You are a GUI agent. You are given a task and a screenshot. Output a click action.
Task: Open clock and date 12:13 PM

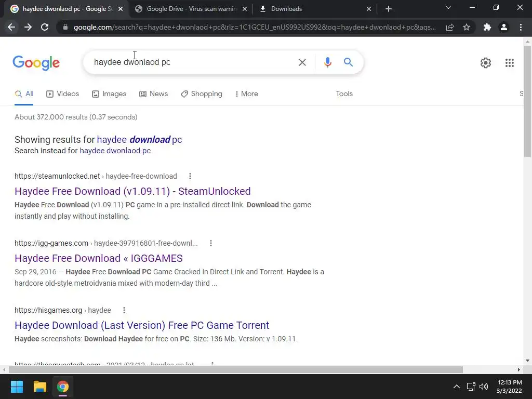(509, 387)
